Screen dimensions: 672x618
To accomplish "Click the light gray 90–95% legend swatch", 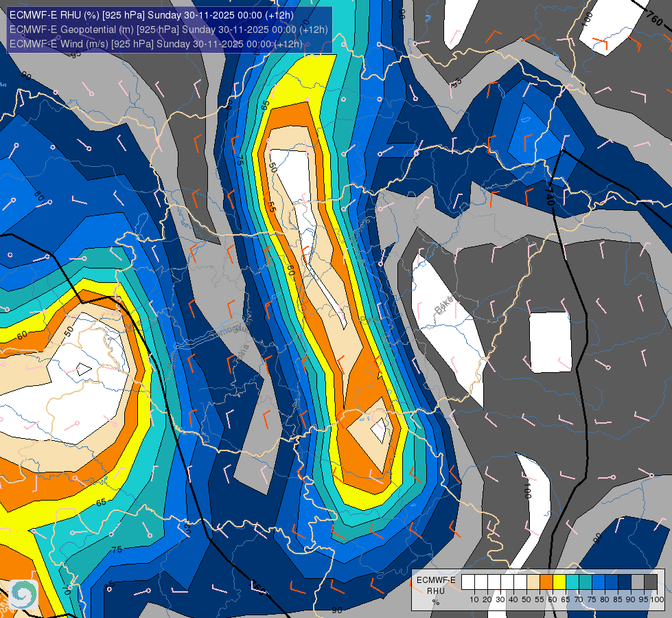I will [x=638, y=582].
